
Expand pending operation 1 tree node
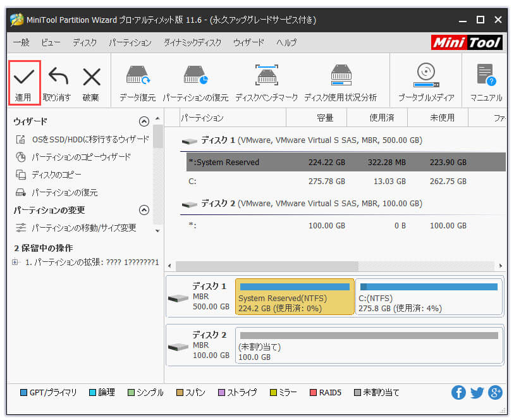click(x=15, y=262)
